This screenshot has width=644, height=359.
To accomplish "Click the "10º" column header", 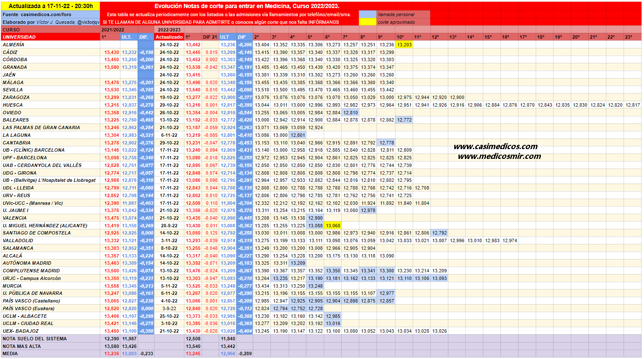I will click(404, 37).
